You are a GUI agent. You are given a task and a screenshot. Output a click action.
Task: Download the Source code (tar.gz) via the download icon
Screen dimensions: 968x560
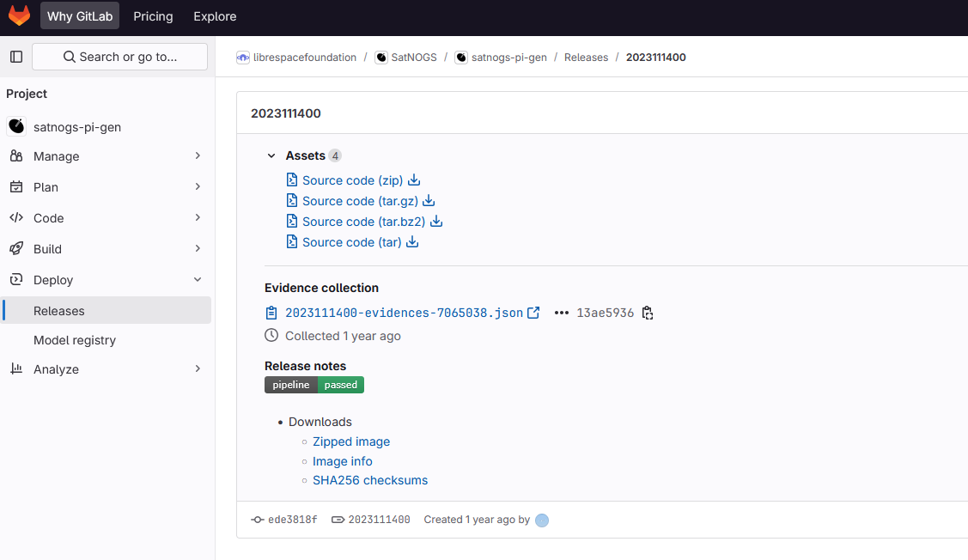429,201
